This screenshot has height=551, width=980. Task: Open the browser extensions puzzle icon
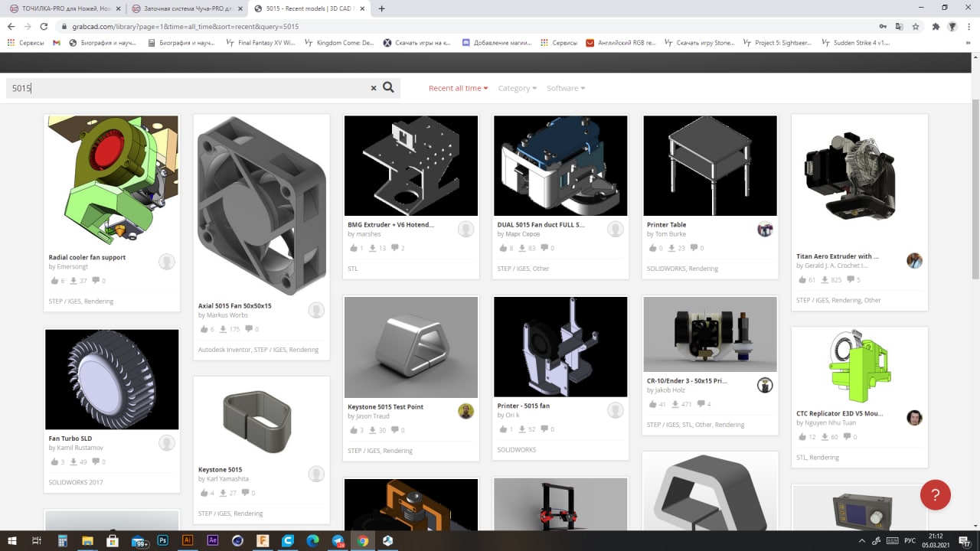point(936,26)
